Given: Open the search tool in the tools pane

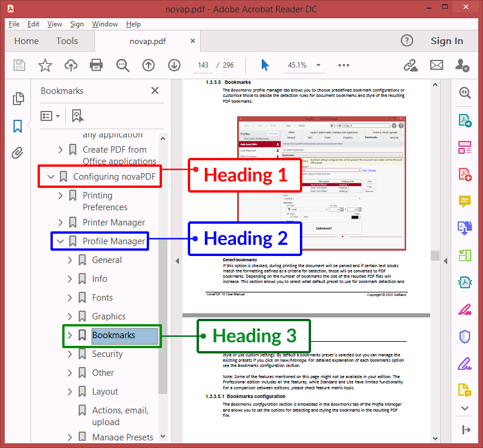Looking at the screenshot, I should tap(465, 92).
